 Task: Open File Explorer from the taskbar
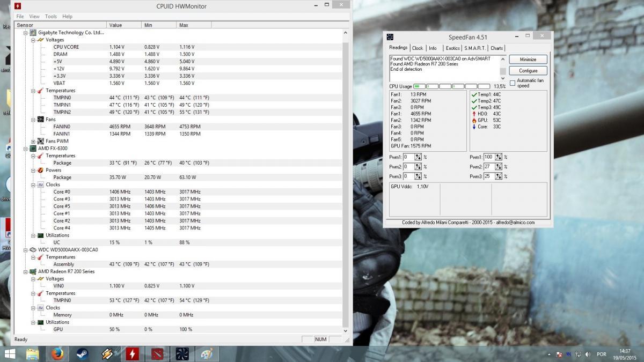pyautogui.click(x=33, y=354)
